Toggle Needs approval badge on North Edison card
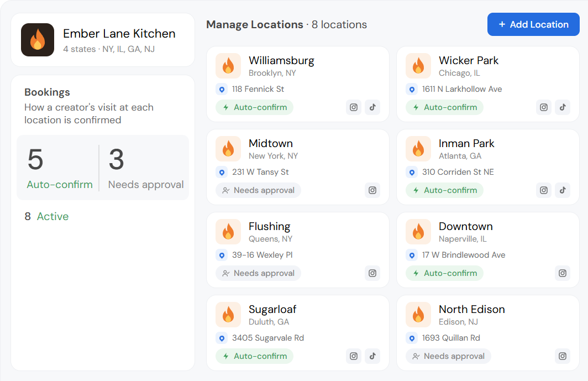Viewport: 588px width, 381px height. [449, 356]
